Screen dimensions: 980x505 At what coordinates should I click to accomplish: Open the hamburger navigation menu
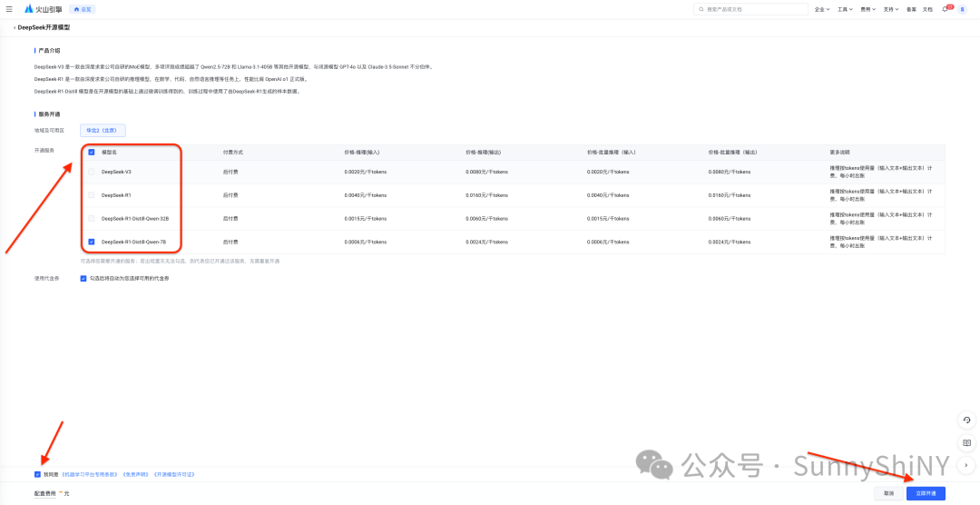click(9, 9)
